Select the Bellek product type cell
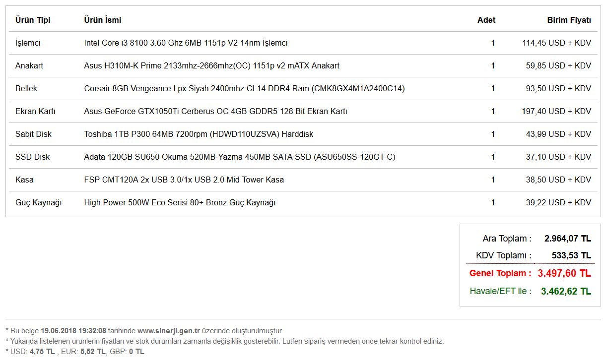 coord(26,89)
